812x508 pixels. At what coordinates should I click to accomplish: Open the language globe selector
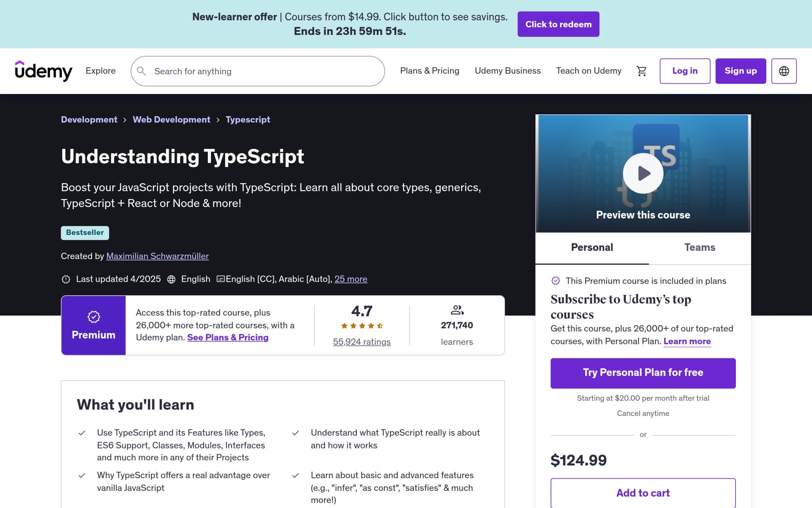pos(784,71)
